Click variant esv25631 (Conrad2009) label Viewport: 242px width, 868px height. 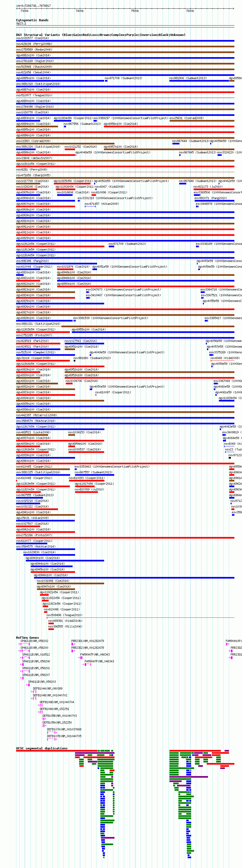[x=186, y=118]
